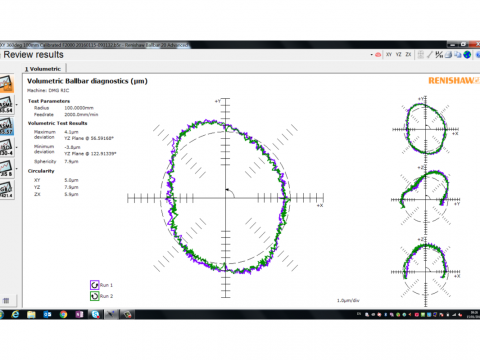Image resolution: width=480 pixels, height=360 pixels.
Task: Click the red oval icon in the toolbar
Action: (x=378, y=55)
